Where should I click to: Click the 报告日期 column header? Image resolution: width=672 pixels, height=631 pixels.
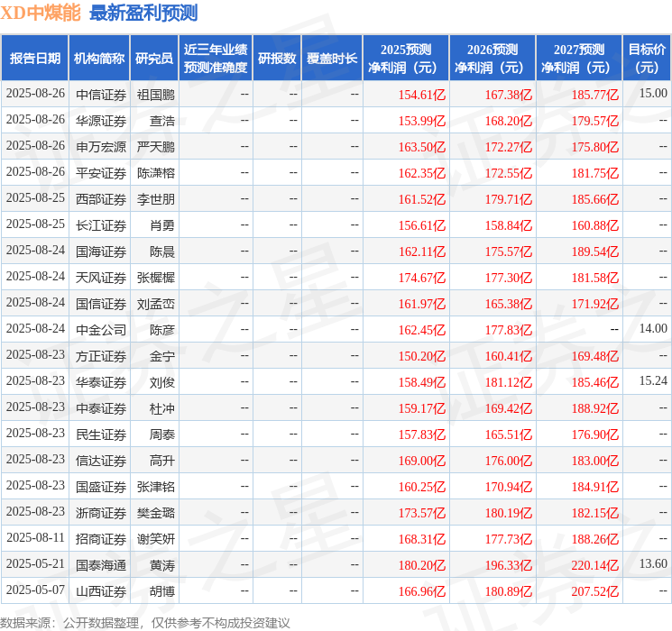[x=34, y=58]
